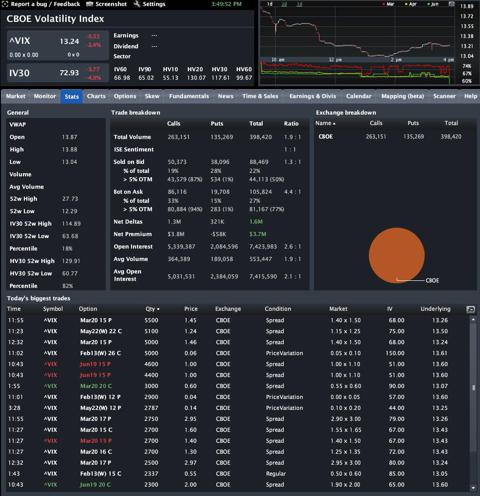
Task: Click the trades table IV column header
Action: click(x=389, y=309)
